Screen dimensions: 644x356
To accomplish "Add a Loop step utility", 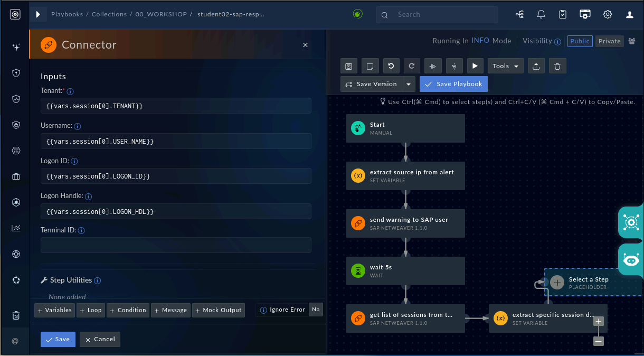I will [x=91, y=310].
